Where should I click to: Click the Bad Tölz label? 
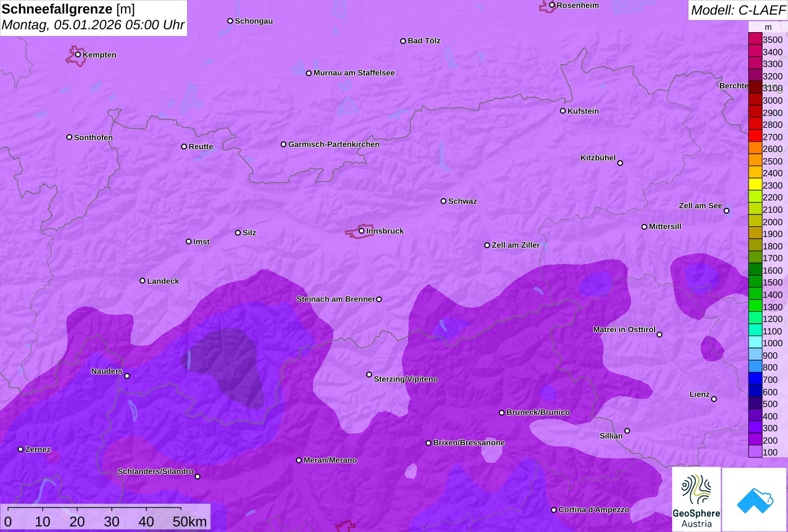point(424,41)
